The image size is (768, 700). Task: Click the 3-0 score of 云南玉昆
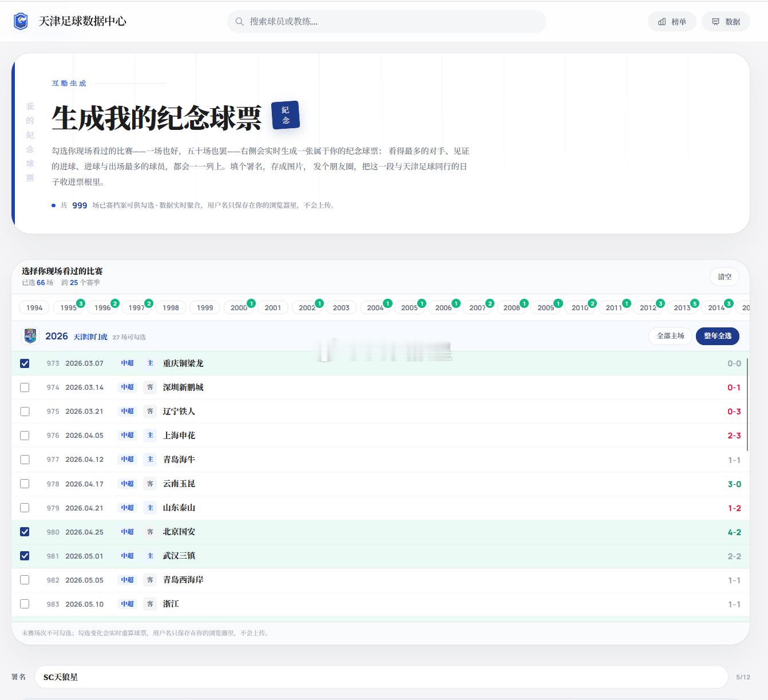(734, 484)
